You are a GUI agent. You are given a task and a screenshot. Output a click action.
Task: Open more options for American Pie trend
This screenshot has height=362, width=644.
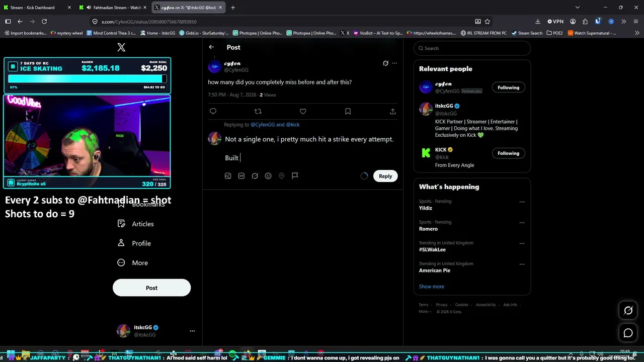click(522, 264)
